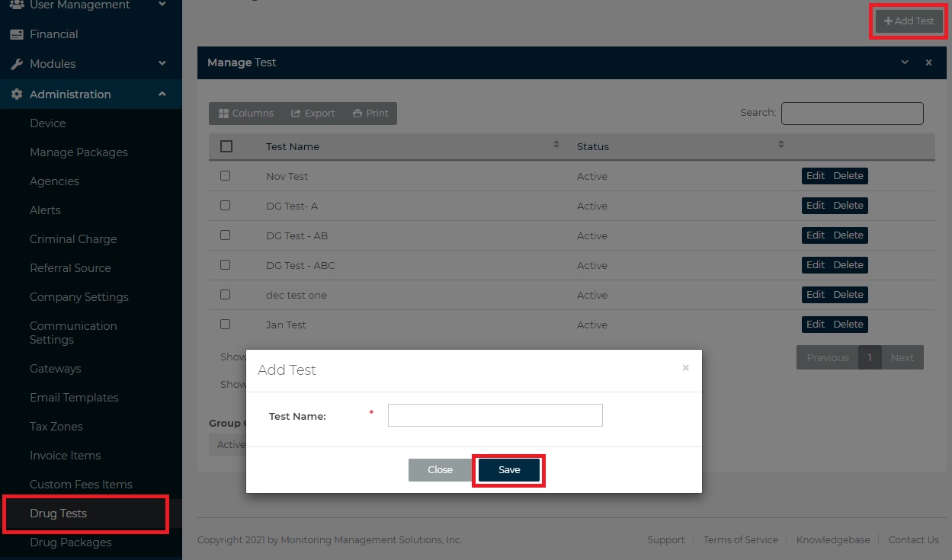Open Invoice Items in the sidebar
Viewport: 952px width, 560px height.
click(65, 456)
